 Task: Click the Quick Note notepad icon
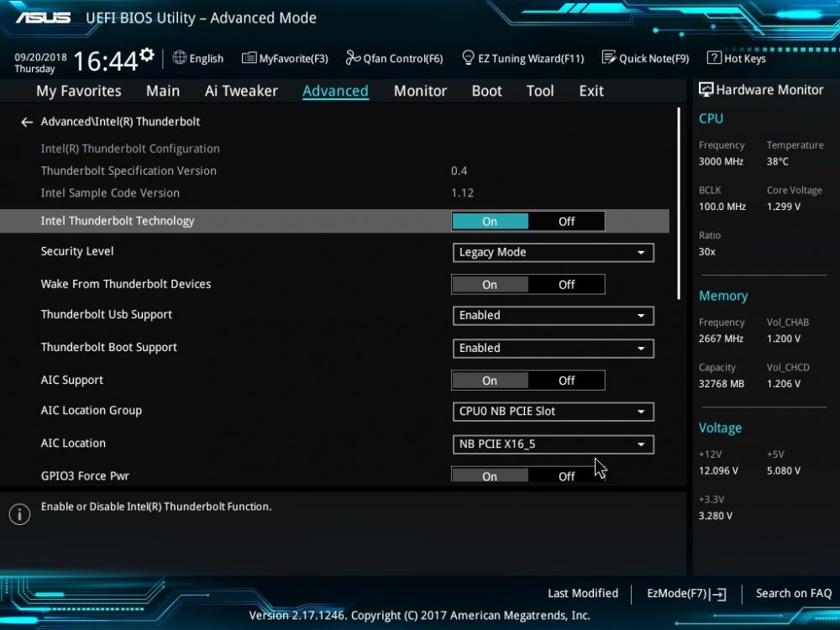(x=608, y=57)
